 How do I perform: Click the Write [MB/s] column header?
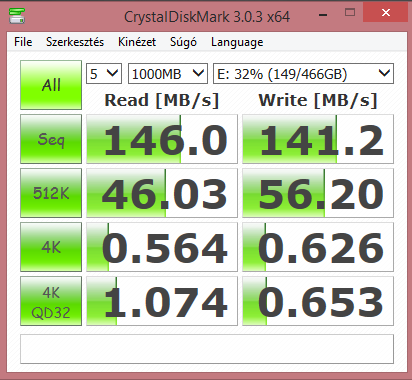[x=318, y=100]
